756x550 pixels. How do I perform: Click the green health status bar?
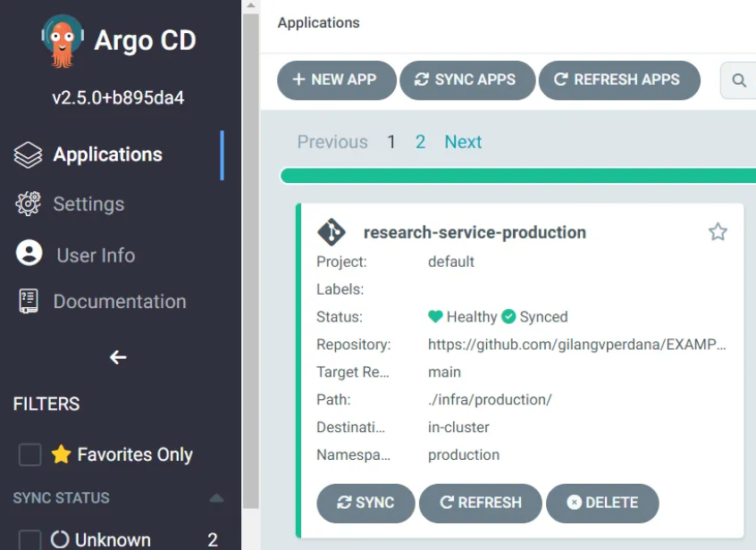[517, 175]
